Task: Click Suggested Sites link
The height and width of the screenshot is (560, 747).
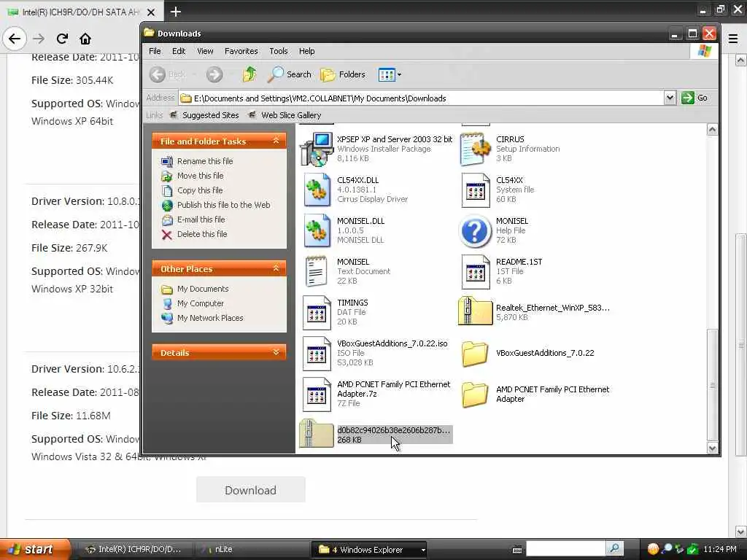Action: tap(204, 115)
